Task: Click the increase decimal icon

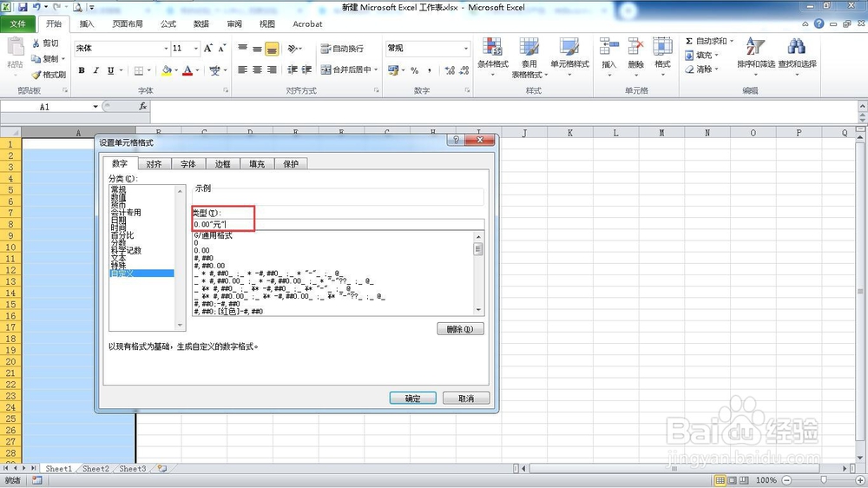Action: [x=450, y=70]
